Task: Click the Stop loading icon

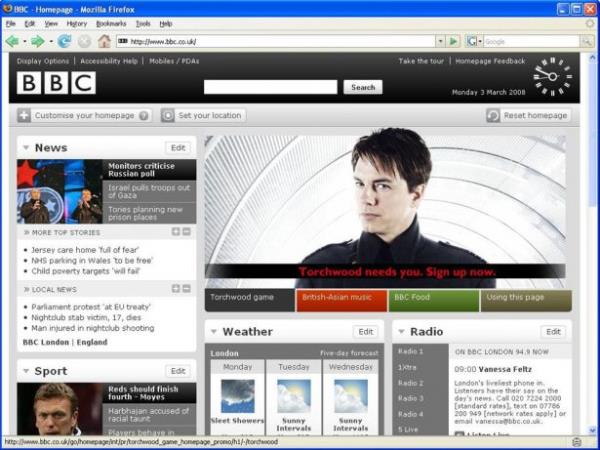Action: (84, 41)
